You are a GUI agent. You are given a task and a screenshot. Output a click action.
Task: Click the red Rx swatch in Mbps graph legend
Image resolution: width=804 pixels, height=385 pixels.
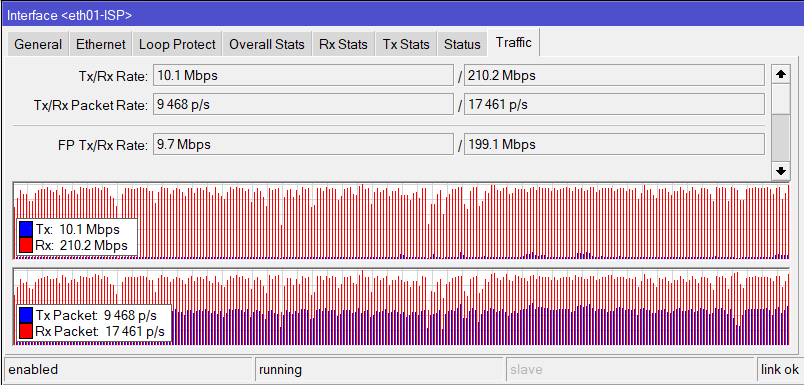(x=26, y=245)
